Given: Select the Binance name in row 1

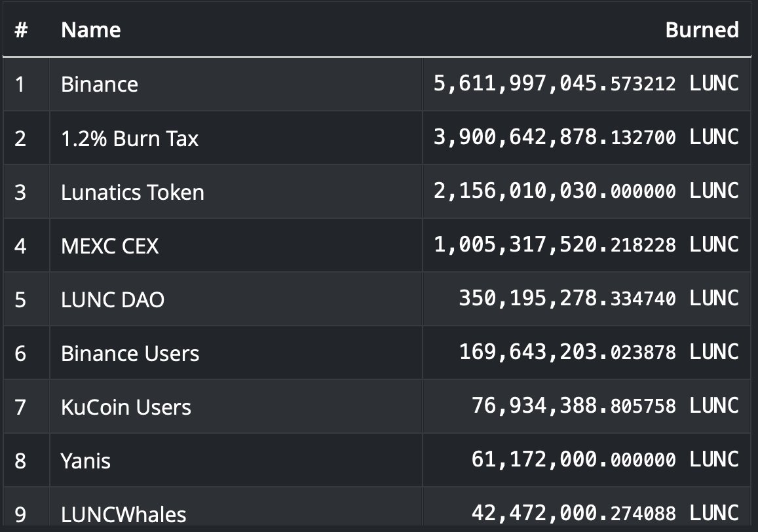Looking at the screenshot, I should (100, 85).
